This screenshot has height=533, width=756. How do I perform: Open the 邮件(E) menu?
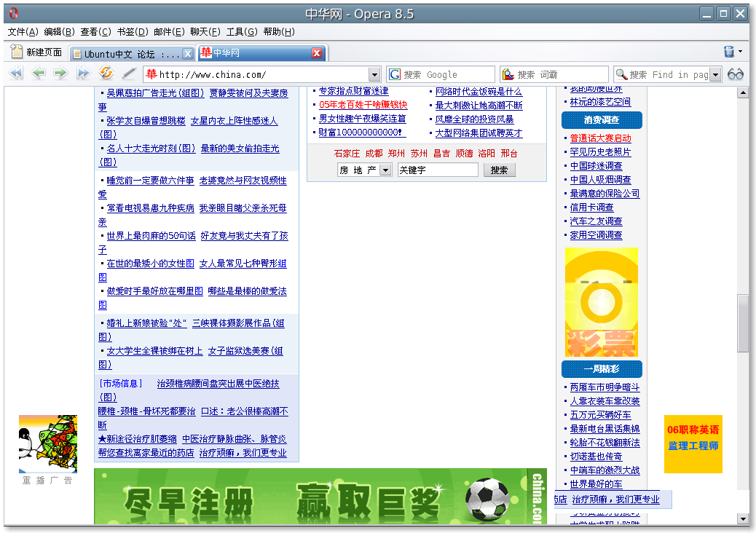[x=169, y=32]
